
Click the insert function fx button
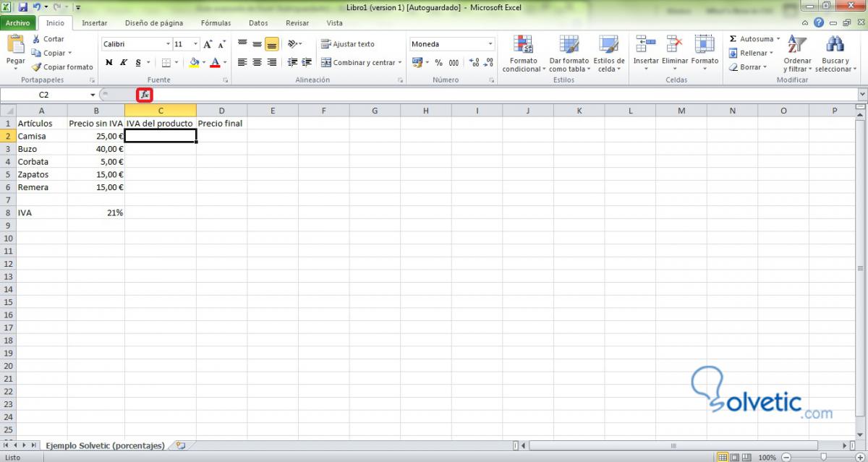tap(145, 95)
